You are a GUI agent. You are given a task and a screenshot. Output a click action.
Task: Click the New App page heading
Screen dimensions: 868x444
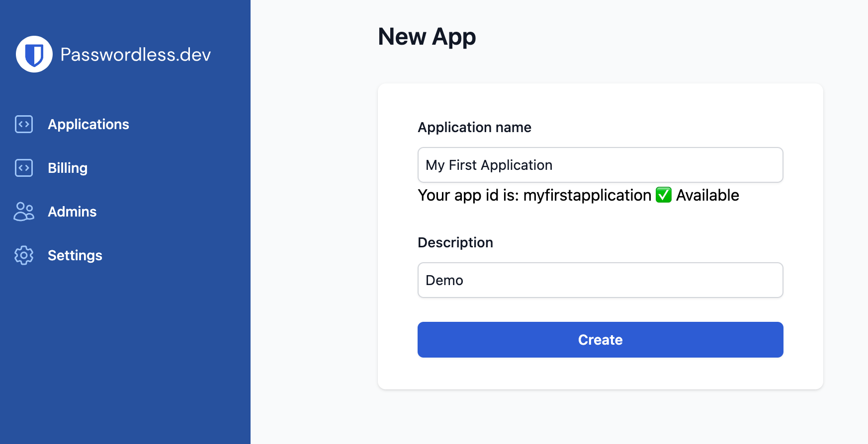pos(427,36)
